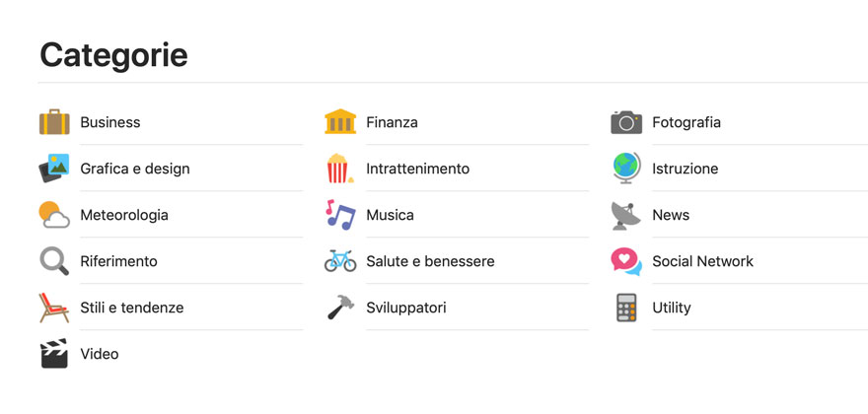This screenshot has height=414, width=868.
Task: Open the Grafica e design pictures icon
Action: [x=54, y=169]
